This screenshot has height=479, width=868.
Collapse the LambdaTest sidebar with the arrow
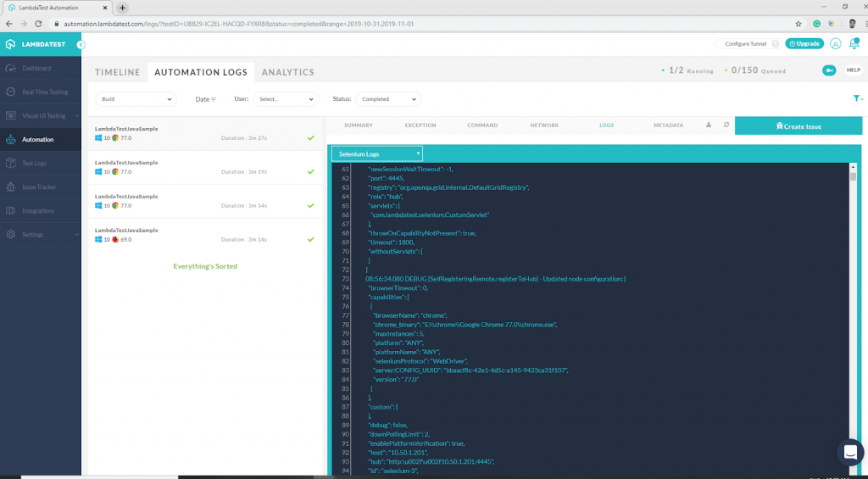coord(81,44)
